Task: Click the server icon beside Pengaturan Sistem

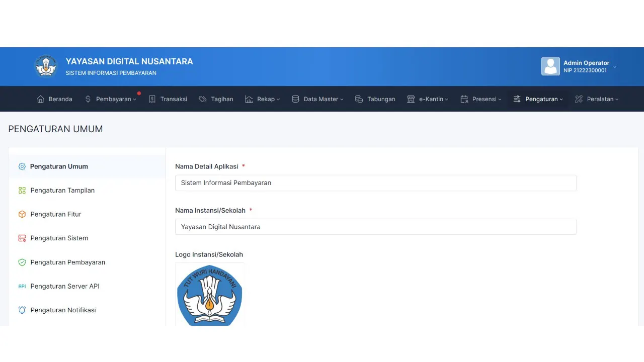Action: point(22,238)
